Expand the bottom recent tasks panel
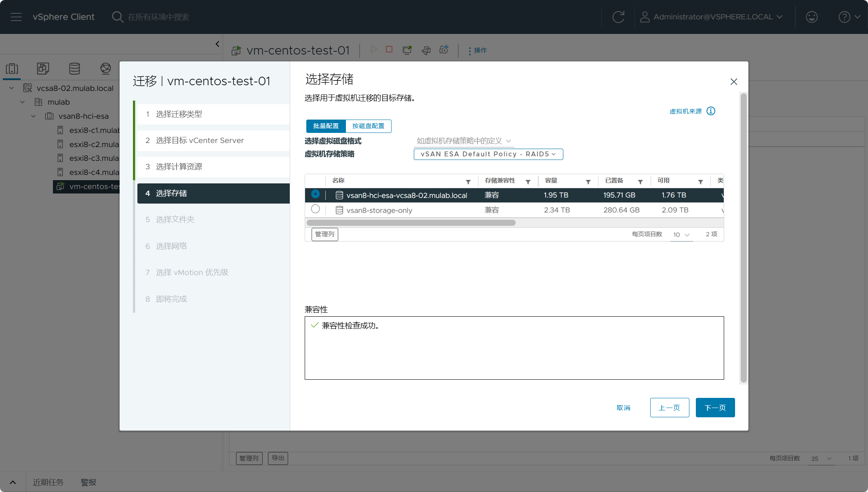This screenshot has height=492, width=868. tap(13, 482)
